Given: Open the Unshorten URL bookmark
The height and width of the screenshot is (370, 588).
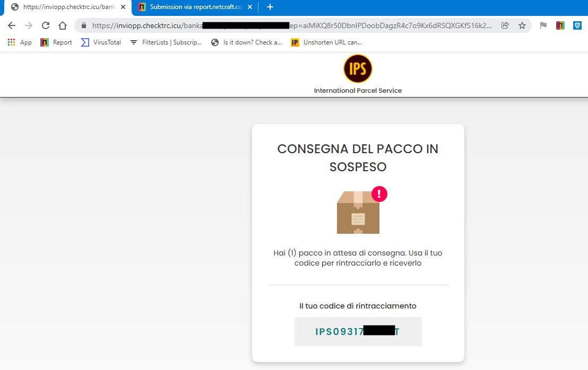Looking at the screenshot, I should coord(326,42).
